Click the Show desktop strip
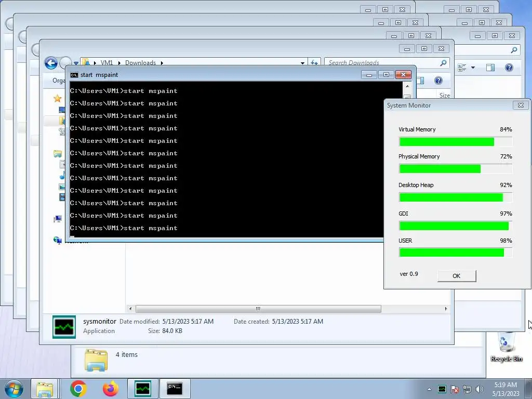The image size is (532, 399). [529, 389]
